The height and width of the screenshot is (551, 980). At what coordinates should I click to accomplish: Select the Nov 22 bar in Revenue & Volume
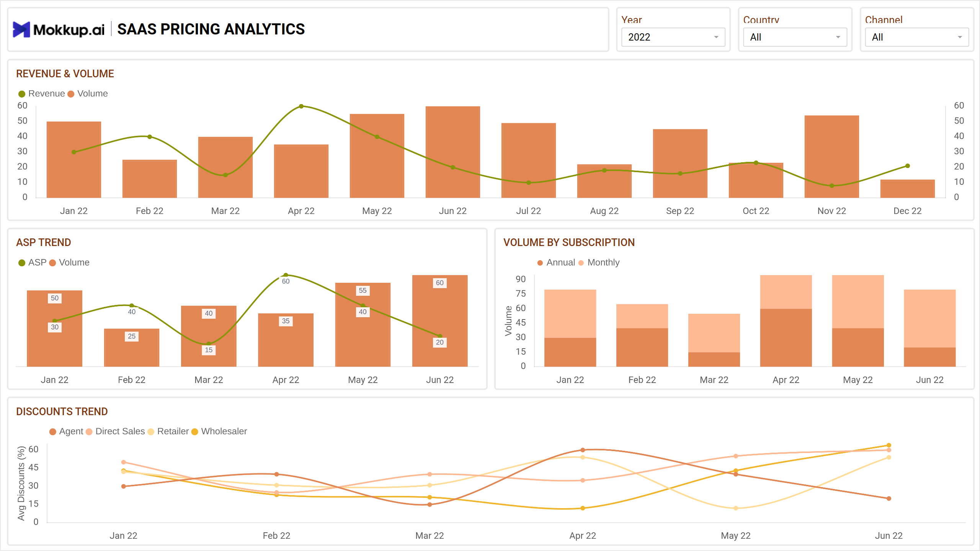point(832,156)
